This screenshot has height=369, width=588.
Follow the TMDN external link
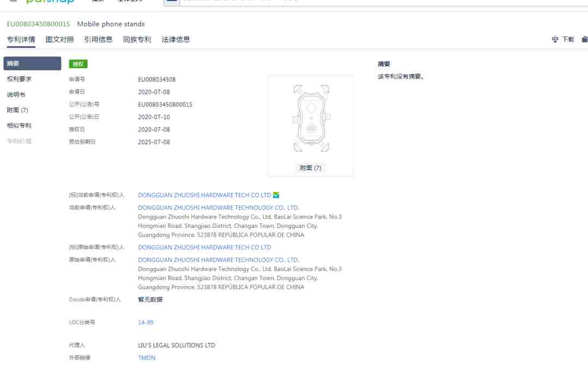[x=146, y=358]
